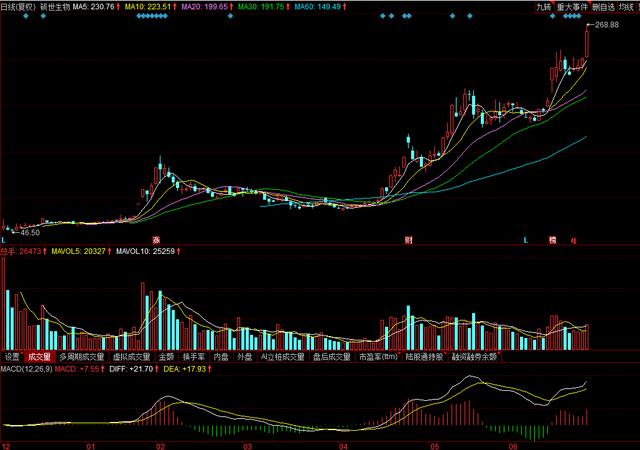Image resolution: width=640 pixels, height=450 pixels.
Task: Open the 融资融券余额 indicator
Action: pos(474,356)
